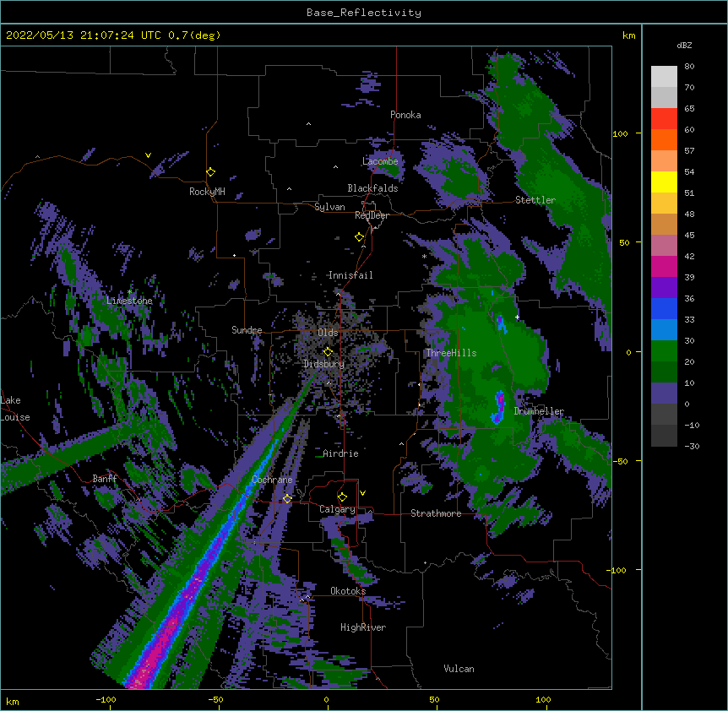
Task: Click the dBZ legend heading
Action: (x=684, y=46)
